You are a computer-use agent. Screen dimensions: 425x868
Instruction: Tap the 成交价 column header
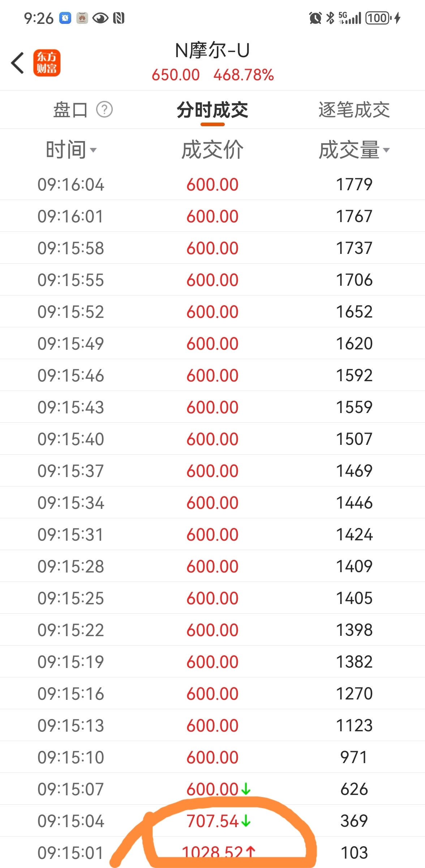212,150
